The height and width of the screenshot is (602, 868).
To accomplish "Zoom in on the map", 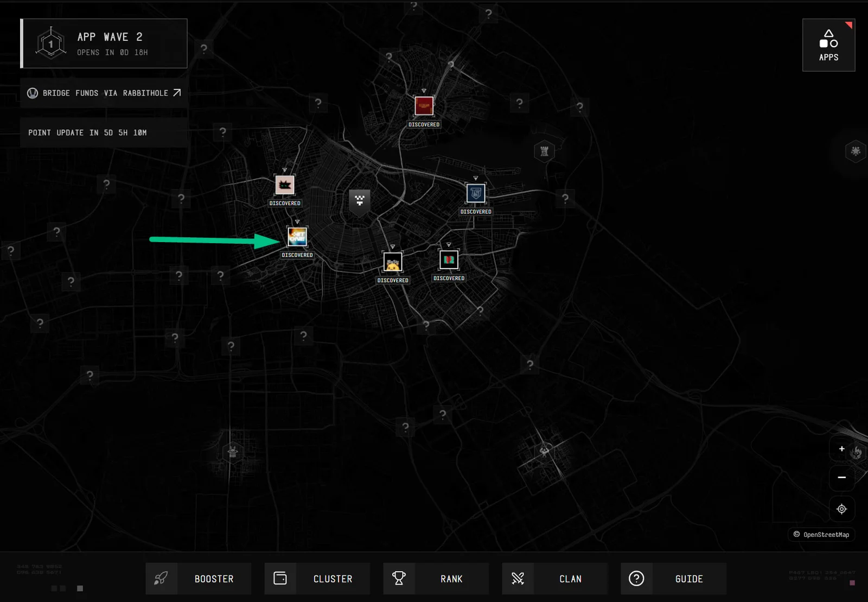I will (x=841, y=449).
